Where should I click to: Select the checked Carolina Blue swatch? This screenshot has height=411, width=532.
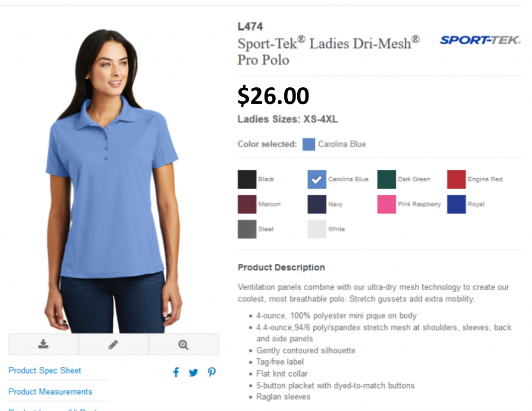317,179
